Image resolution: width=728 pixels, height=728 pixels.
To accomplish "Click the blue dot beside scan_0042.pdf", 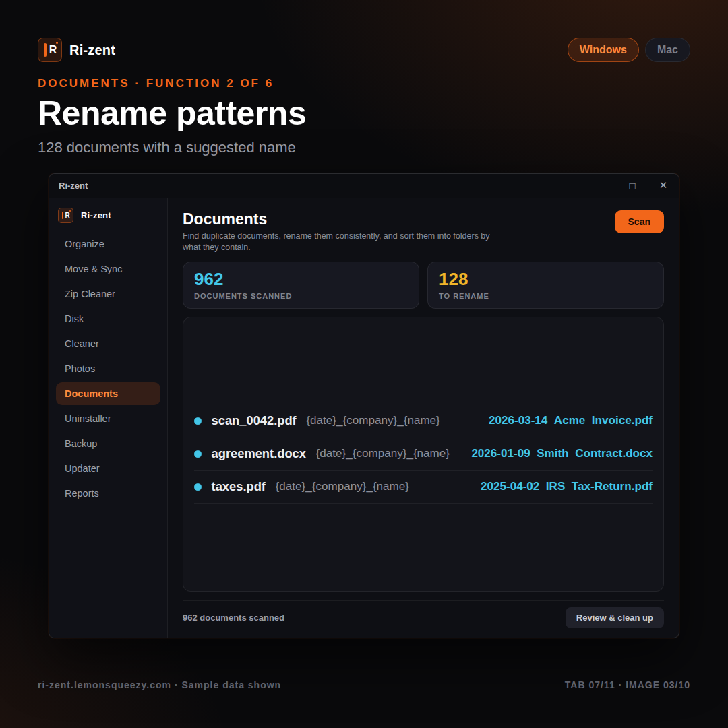I will tap(198, 421).
